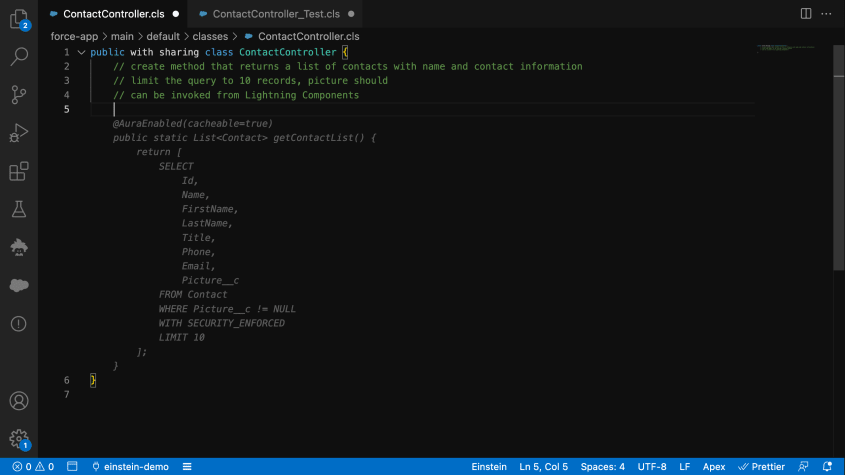The image size is (845, 475).
Task: Click classes breadcrumb segment
Action: pos(210,36)
